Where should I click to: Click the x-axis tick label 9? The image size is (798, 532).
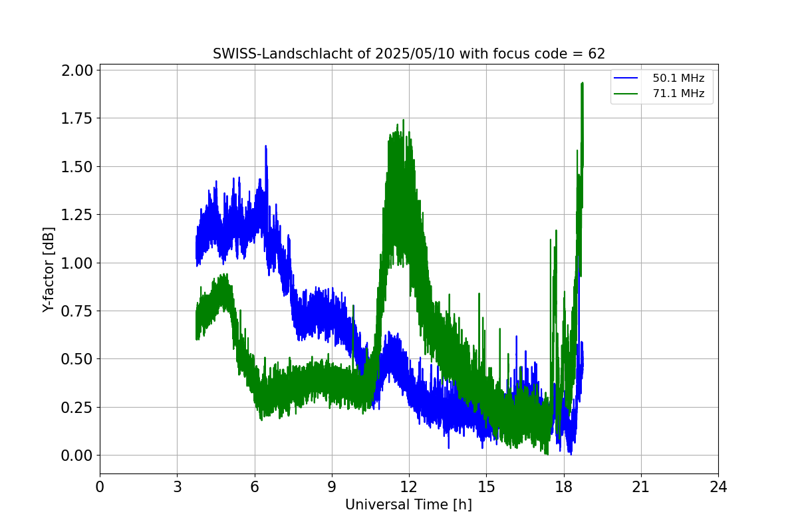coord(332,487)
